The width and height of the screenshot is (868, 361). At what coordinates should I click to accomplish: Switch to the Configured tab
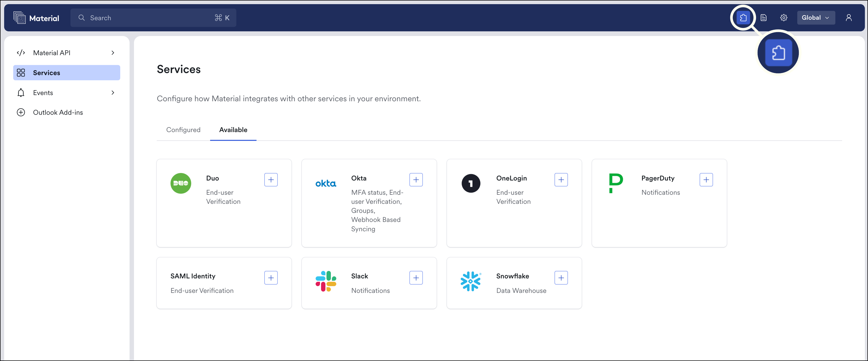pyautogui.click(x=183, y=130)
